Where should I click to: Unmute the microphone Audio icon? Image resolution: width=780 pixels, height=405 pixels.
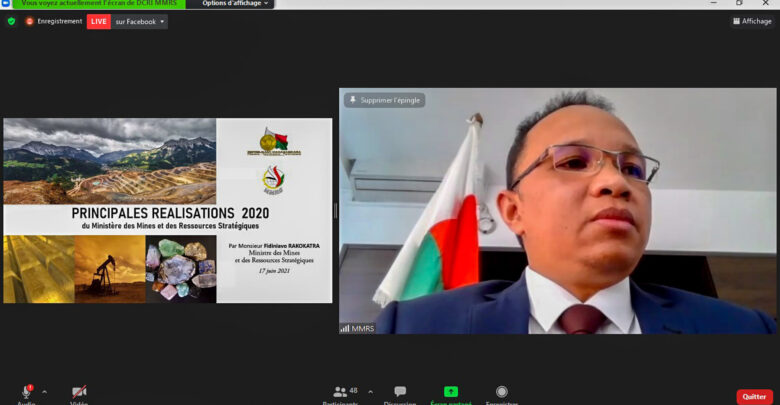26,392
